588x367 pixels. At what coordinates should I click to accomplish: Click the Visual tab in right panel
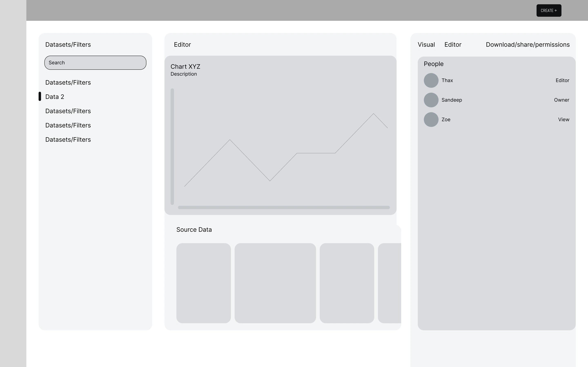coord(426,44)
